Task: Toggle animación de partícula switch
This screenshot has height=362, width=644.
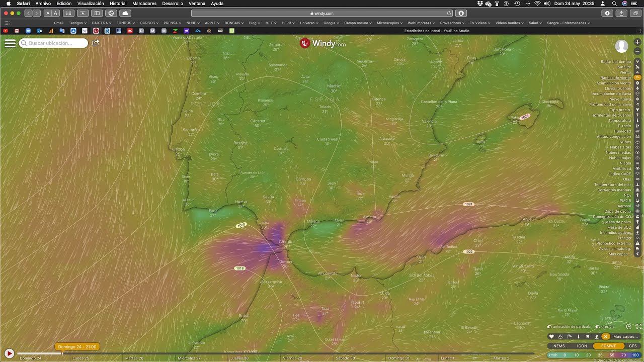Action: [x=549, y=327]
